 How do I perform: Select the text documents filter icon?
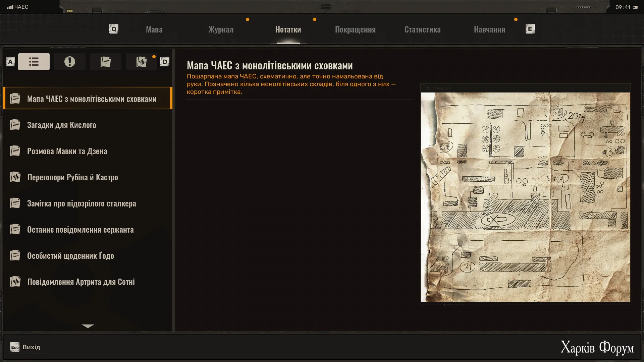[x=106, y=62]
